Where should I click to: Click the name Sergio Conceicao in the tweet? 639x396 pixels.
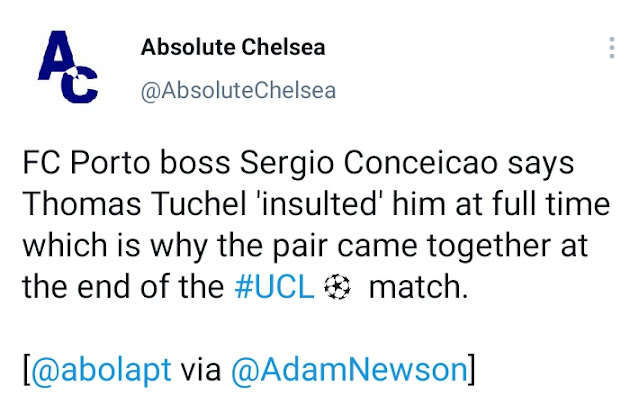pyautogui.click(x=368, y=163)
